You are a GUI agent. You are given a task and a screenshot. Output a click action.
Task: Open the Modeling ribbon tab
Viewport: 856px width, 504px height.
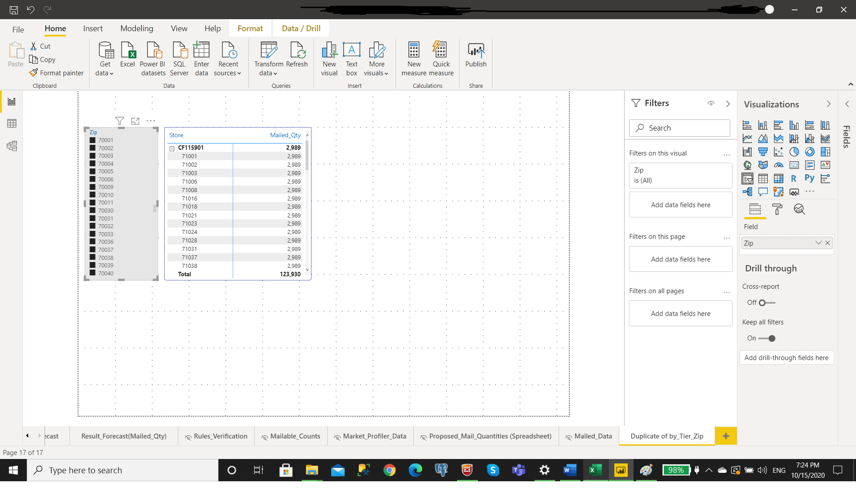coord(137,29)
